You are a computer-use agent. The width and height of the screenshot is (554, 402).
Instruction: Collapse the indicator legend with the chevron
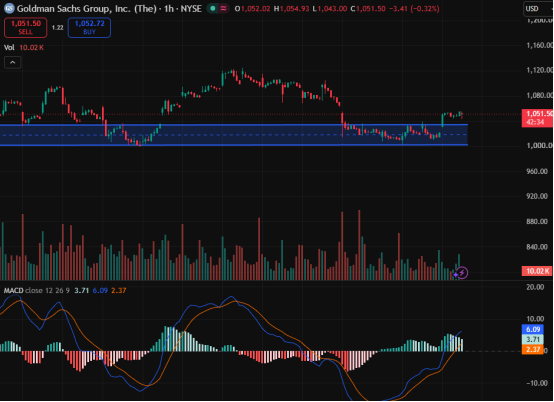12,63
